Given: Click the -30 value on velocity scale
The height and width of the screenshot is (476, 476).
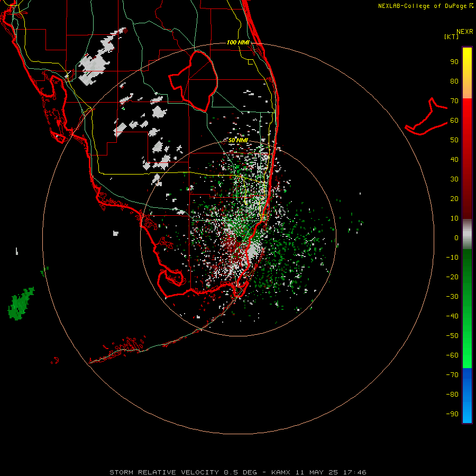Looking at the screenshot, I should coord(452,297).
